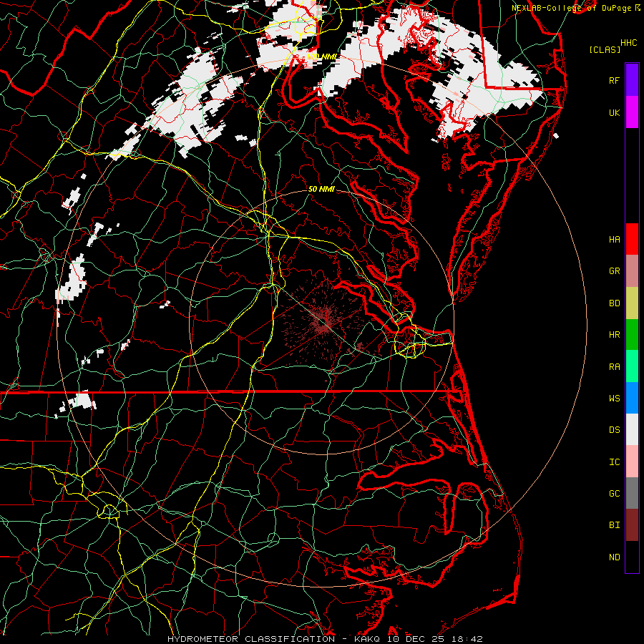Click the [CLAS] legend header
This screenshot has height=644, width=644.
605,49
